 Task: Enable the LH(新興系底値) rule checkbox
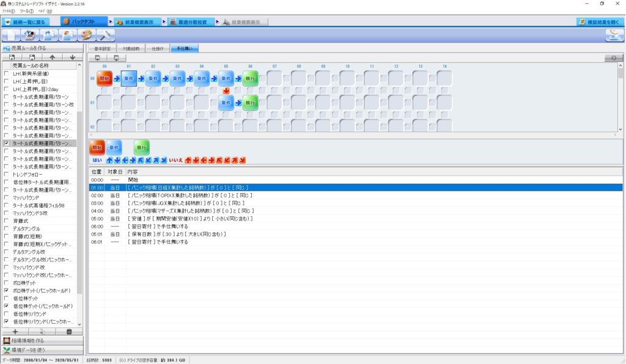point(7,73)
